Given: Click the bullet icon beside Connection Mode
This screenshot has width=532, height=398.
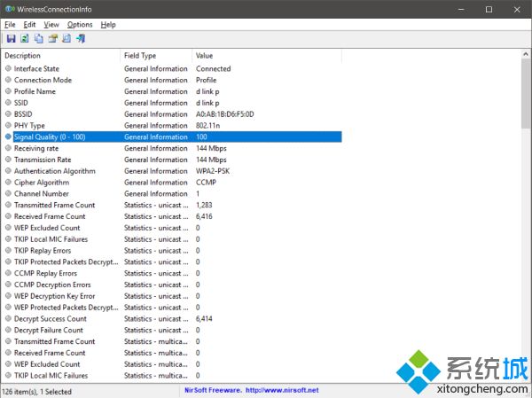Looking at the screenshot, I should pyautogui.click(x=9, y=80).
